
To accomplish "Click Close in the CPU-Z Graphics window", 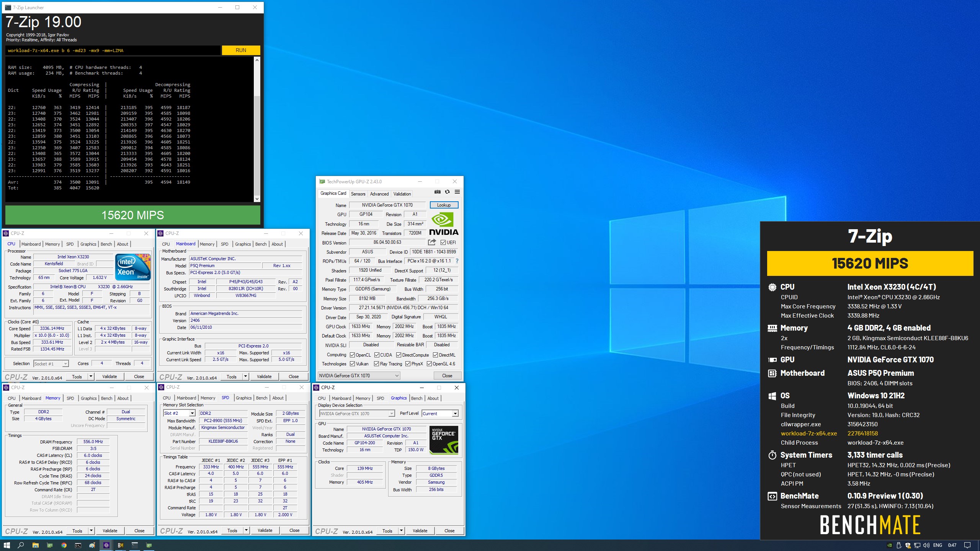I will pos(449,531).
